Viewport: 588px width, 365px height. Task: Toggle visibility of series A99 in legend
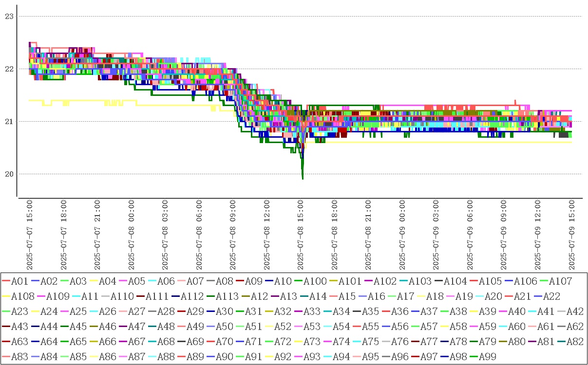(487, 357)
